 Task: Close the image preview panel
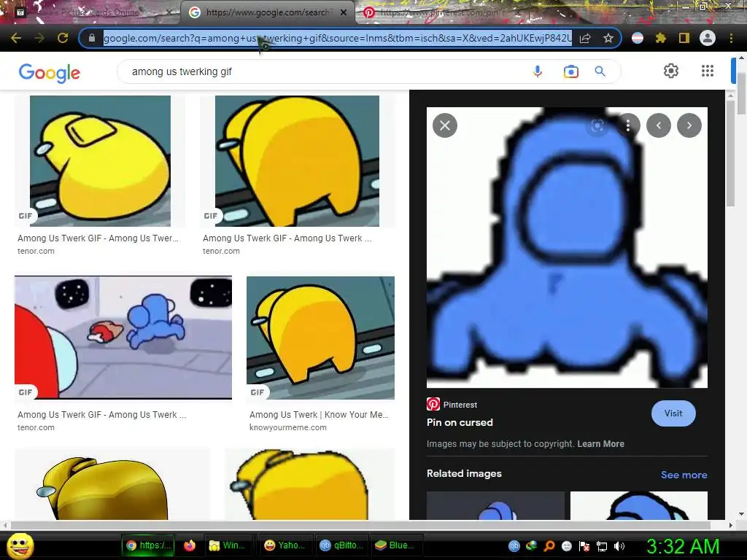tap(445, 125)
